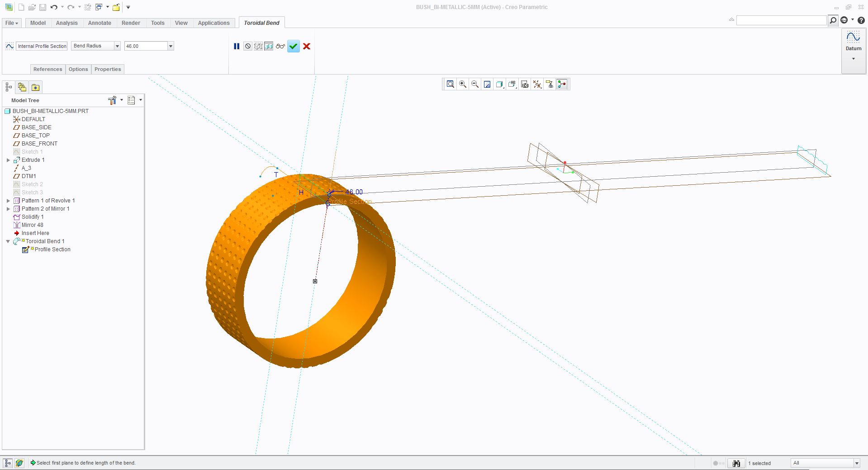Open the Datum display filters icon
This screenshot has width=868, height=470.
pyautogui.click(x=537, y=84)
